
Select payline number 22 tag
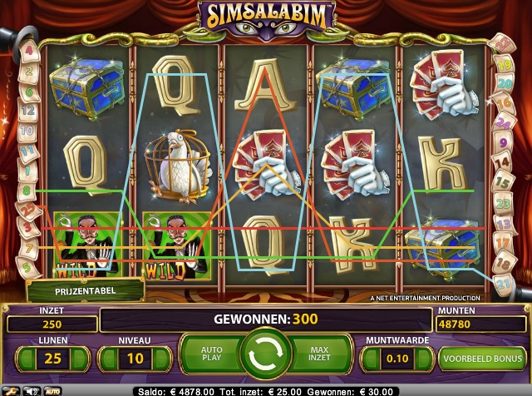(501, 43)
